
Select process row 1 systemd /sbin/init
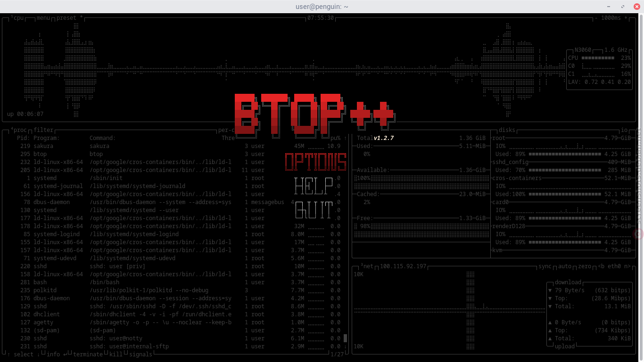tap(173, 178)
